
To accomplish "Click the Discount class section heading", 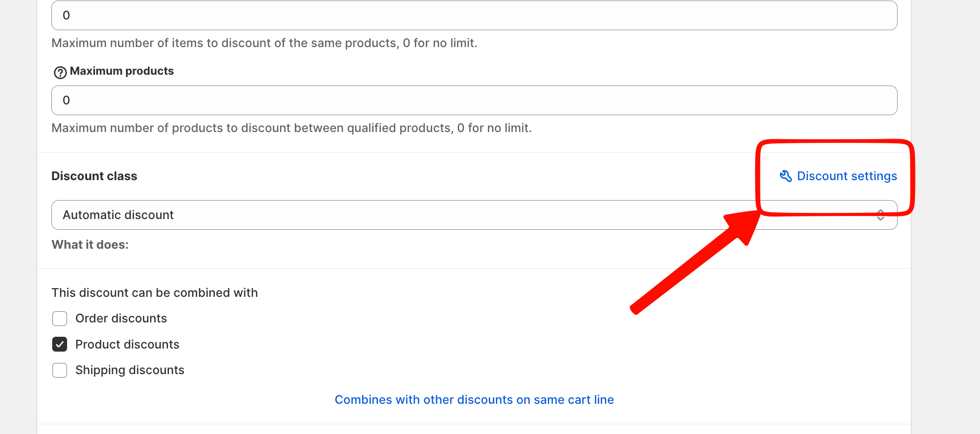I will [94, 176].
